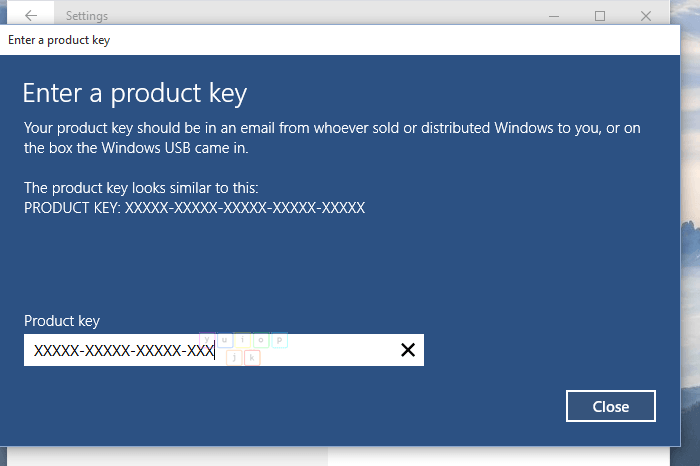Go back using the Settings arrow
The height and width of the screenshot is (466, 700).
(31, 16)
